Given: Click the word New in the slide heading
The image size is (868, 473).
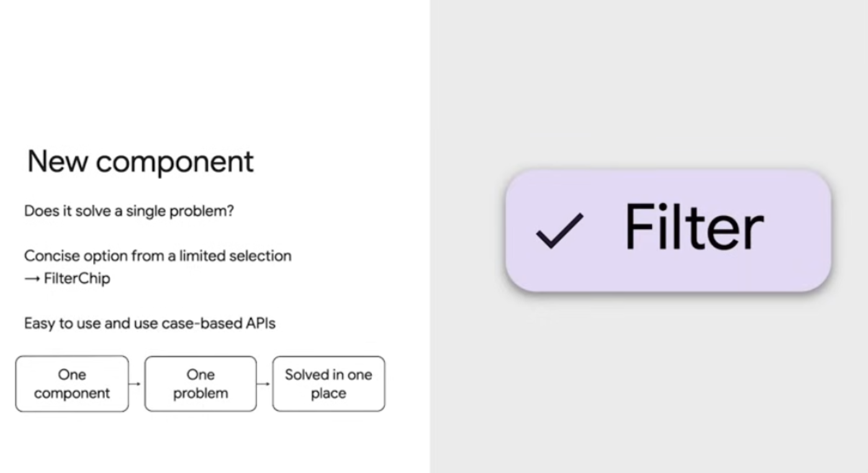Looking at the screenshot, I should pos(58,161).
